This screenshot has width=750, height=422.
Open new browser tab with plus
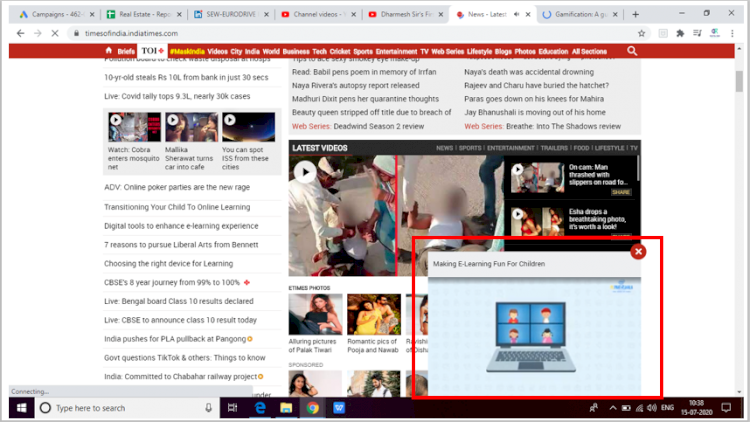click(x=636, y=15)
